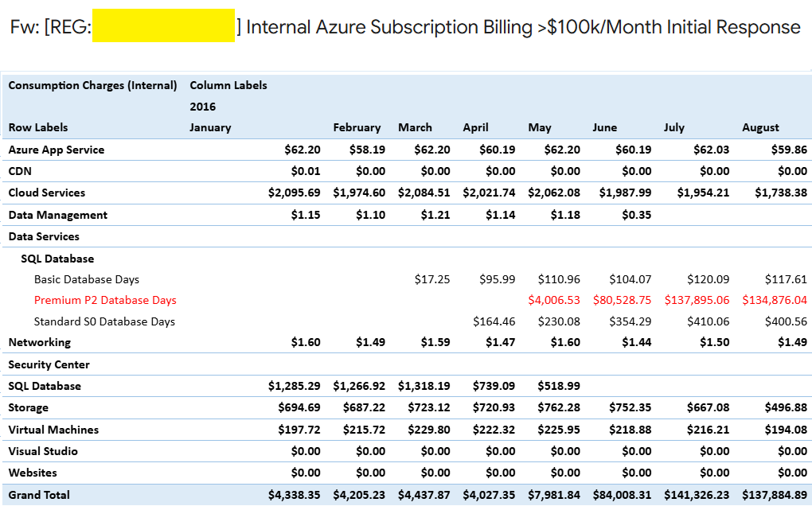The image size is (812, 510).
Task: Click the 'Security Center' row label
Action: point(49,364)
